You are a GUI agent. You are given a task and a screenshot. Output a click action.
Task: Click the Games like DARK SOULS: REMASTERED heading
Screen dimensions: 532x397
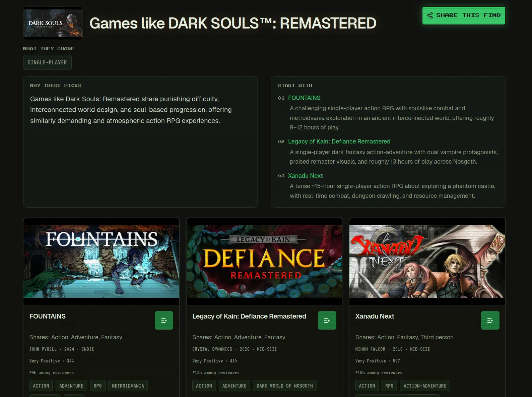(233, 23)
